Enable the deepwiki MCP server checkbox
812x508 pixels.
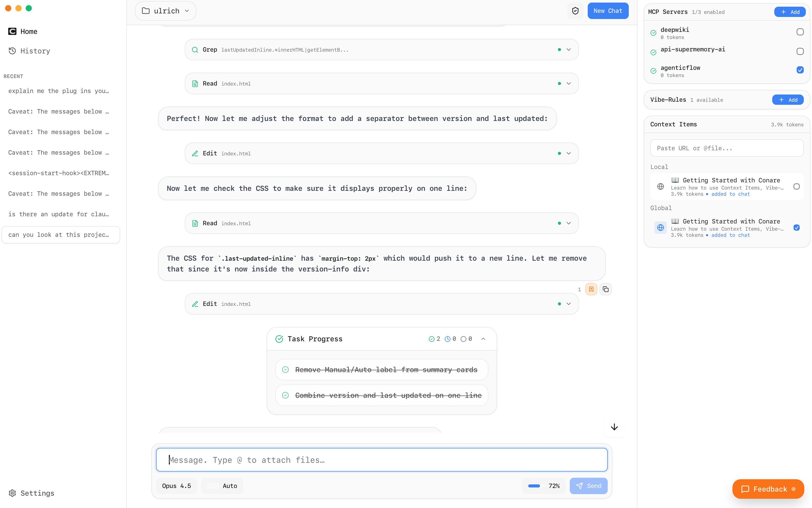[x=800, y=32]
